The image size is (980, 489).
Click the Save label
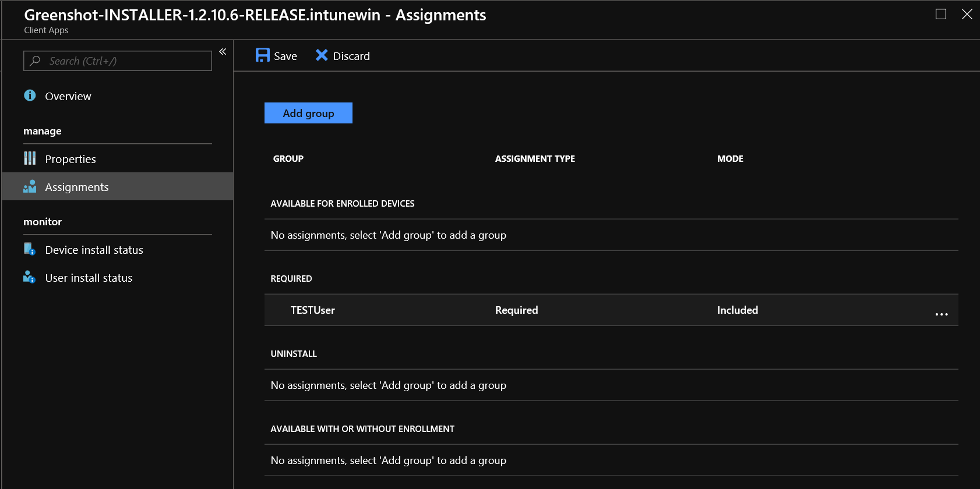tap(285, 56)
